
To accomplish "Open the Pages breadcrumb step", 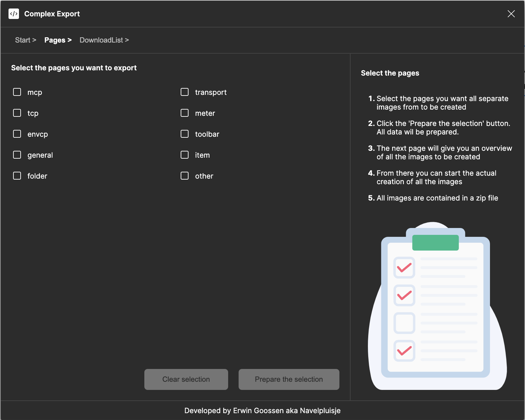I will [58, 40].
